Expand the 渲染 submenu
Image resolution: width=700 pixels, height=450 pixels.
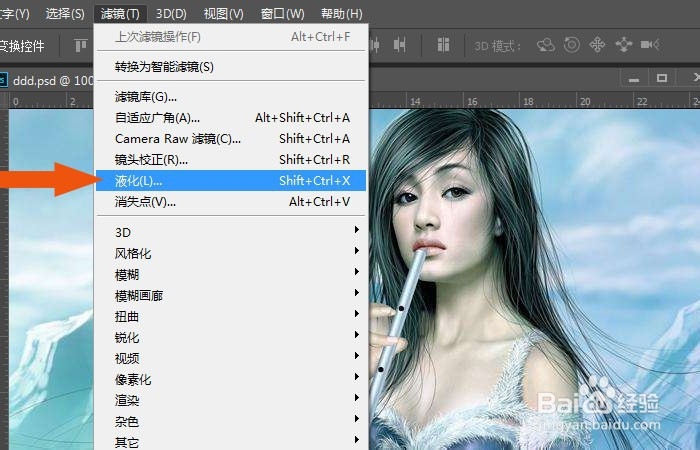pos(231,400)
